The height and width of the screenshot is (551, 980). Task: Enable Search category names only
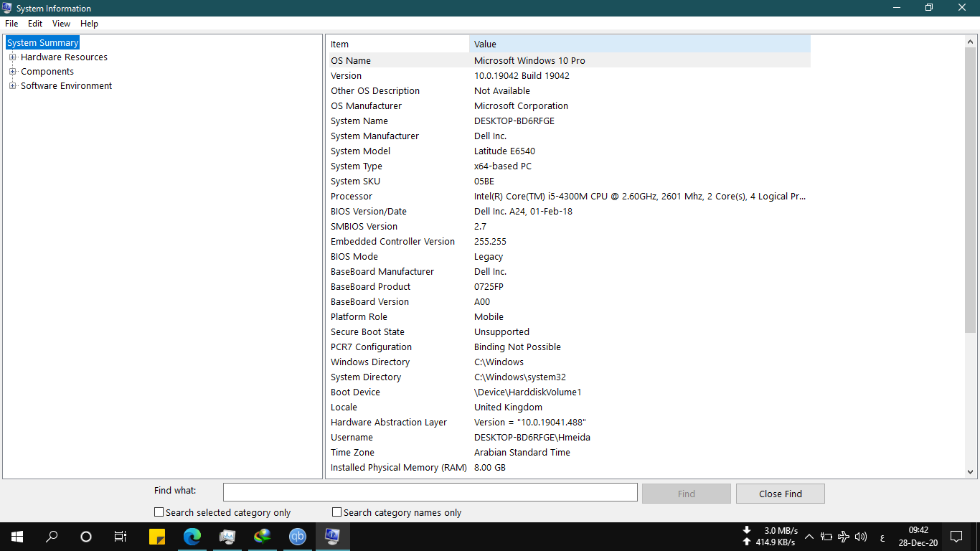tap(337, 512)
